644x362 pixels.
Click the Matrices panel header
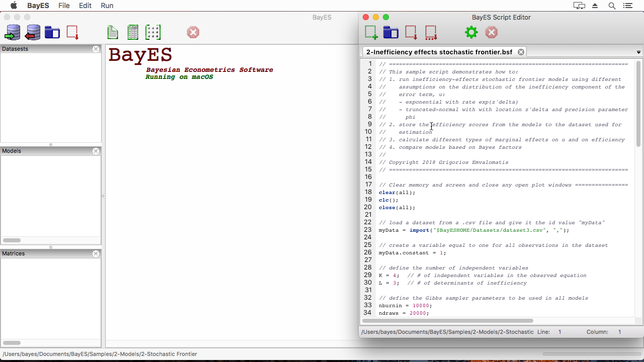[50, 253]
